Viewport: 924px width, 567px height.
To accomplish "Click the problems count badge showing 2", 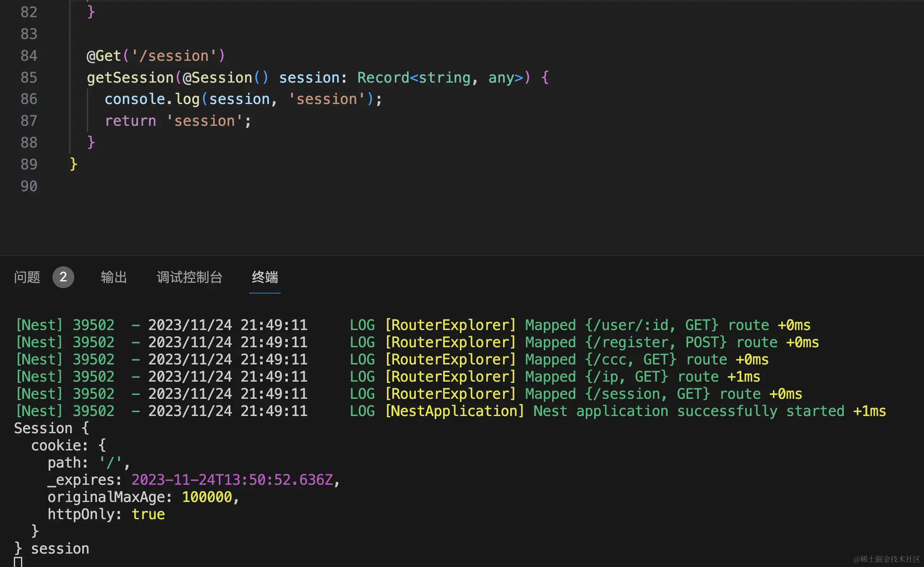I will 63,277.
